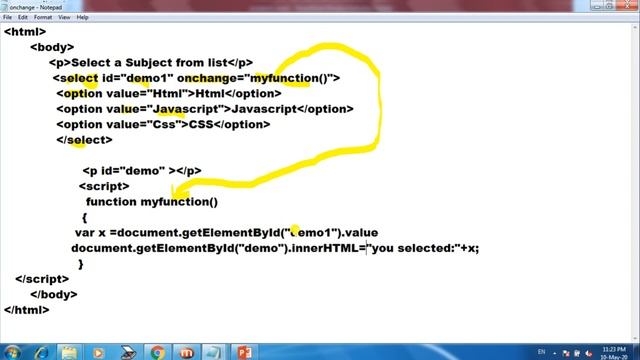Click the Notepad icon in title bar

coord(4,7)
